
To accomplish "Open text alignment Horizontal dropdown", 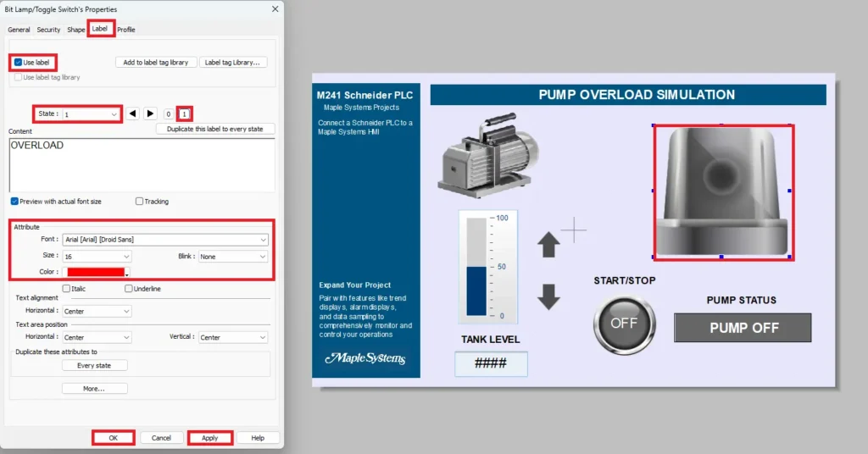I will [x=97, y=312].
